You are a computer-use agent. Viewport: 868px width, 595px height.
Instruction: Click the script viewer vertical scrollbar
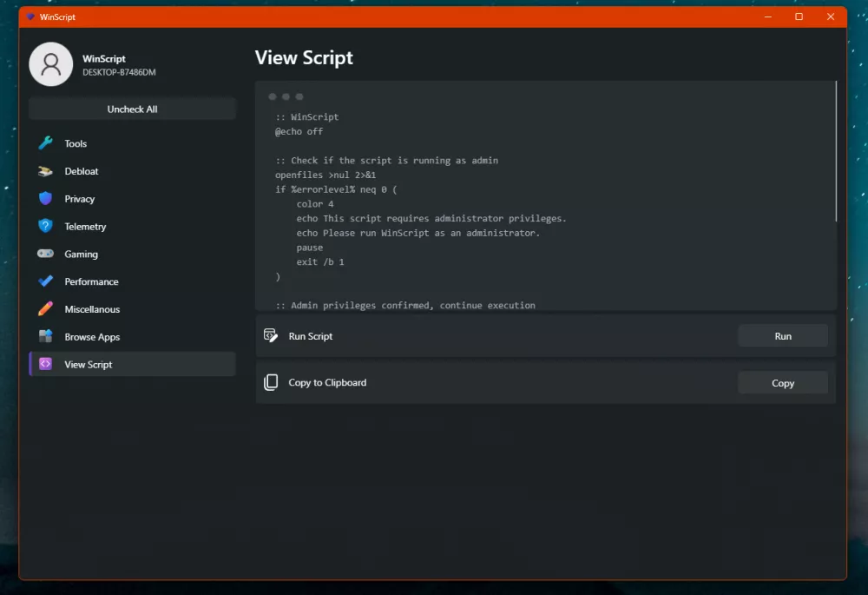tap(836, 152)
